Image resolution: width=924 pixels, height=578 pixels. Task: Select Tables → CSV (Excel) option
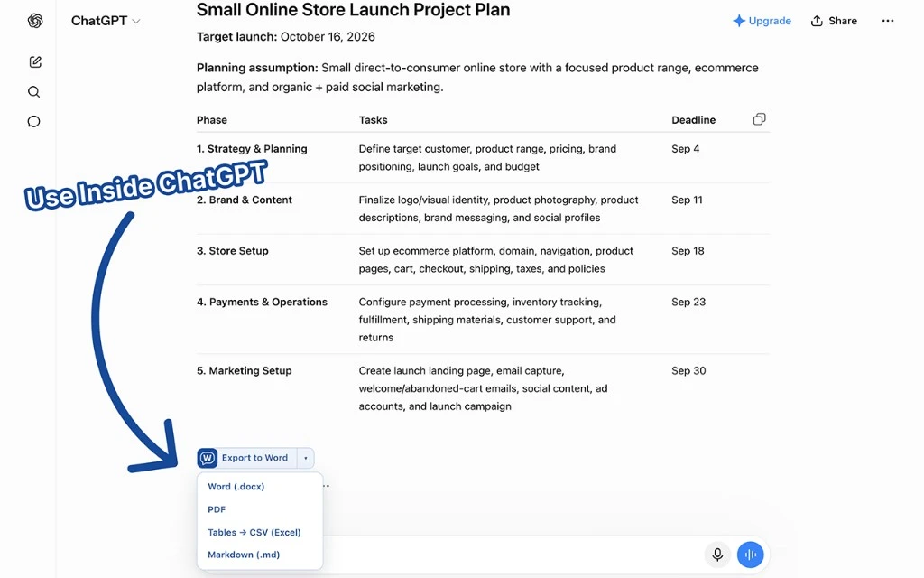tap(254, 532)
